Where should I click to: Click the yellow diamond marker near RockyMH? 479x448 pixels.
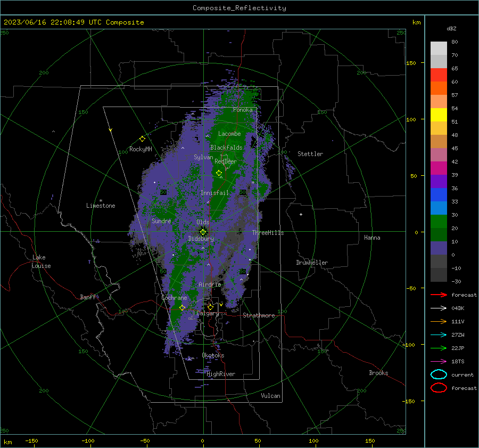pos(142,139)
